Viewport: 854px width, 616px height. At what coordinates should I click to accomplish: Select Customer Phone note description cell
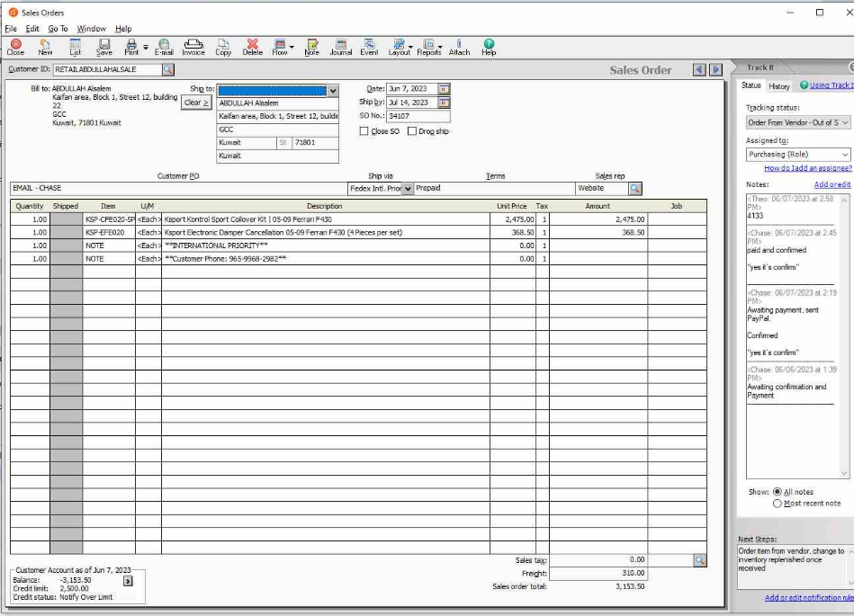(x=326, y=259)
